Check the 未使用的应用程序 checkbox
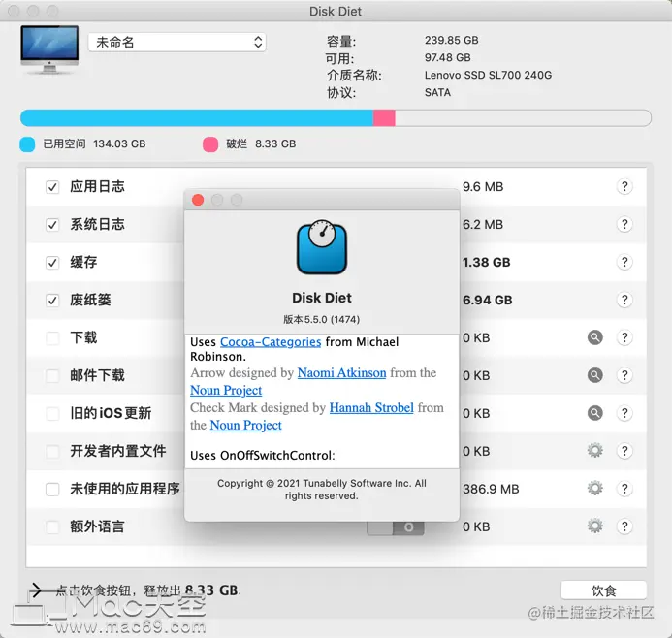The width and height of the screenshot is (672, 638). 52,489
